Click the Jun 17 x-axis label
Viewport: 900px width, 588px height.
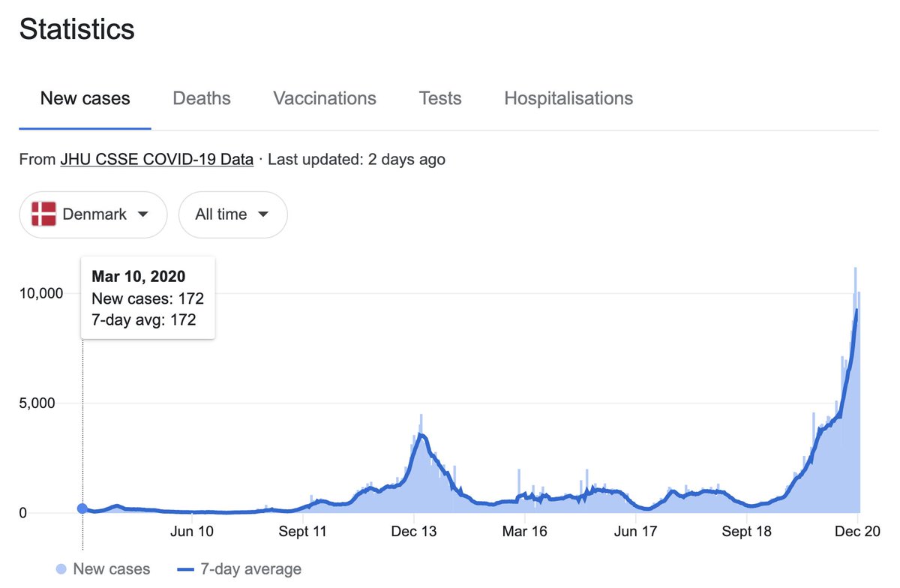[635, 531]
